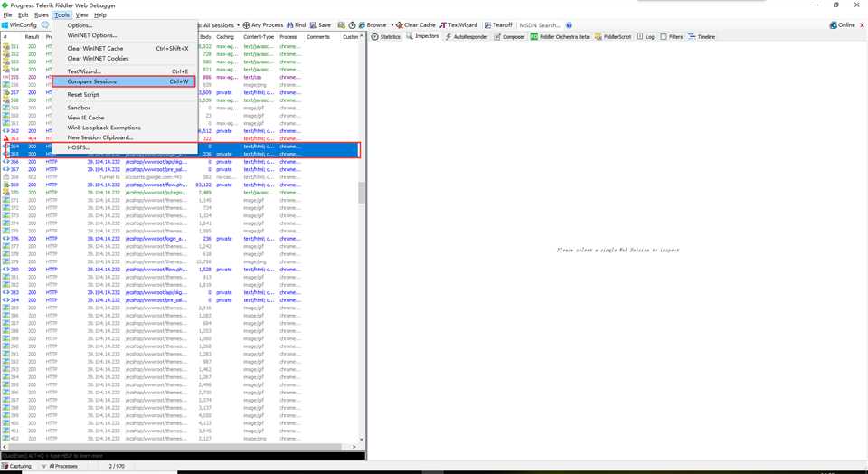Click the blue help icon beside MSDN Search
Viewport: 868px width, 474px height.
[x=569, y=25]
